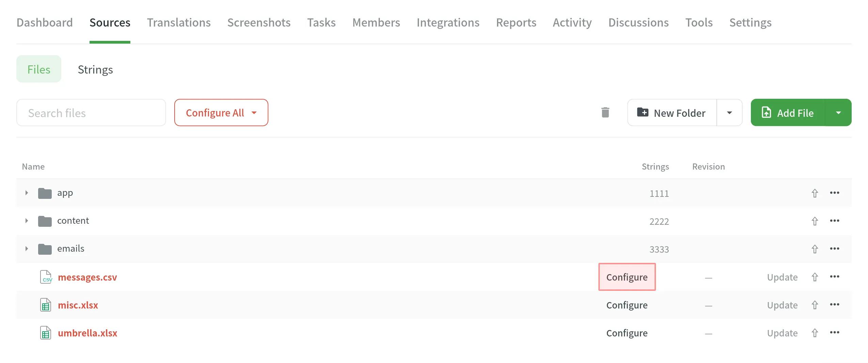868x363 pixels.
Task: Open the ellipsis menu for umbrella.xlsx
Action: point(835,333)
